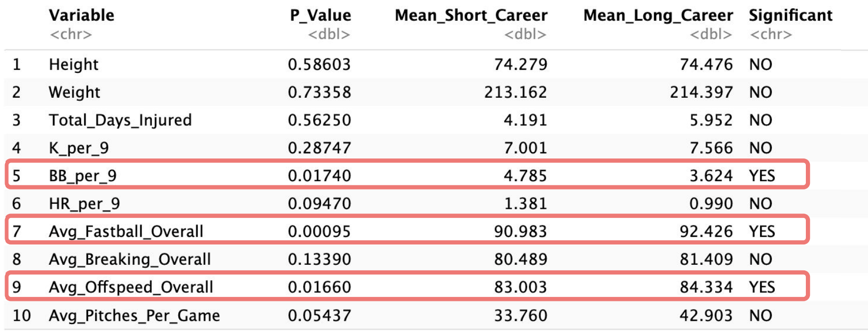Select the highlighted BB_per_9 row label
This screenshot has height=331, width=868.
(x=83, y=176)
